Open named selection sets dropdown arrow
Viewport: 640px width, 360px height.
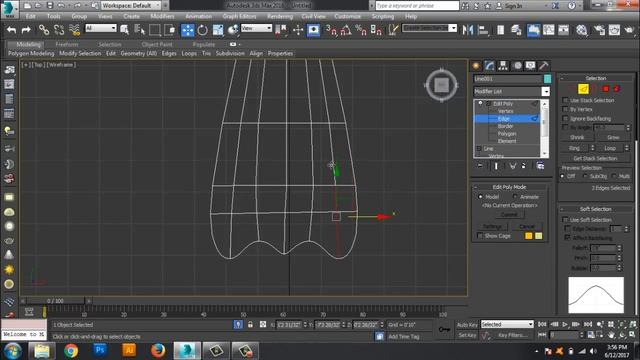click(x=453, y=28)
